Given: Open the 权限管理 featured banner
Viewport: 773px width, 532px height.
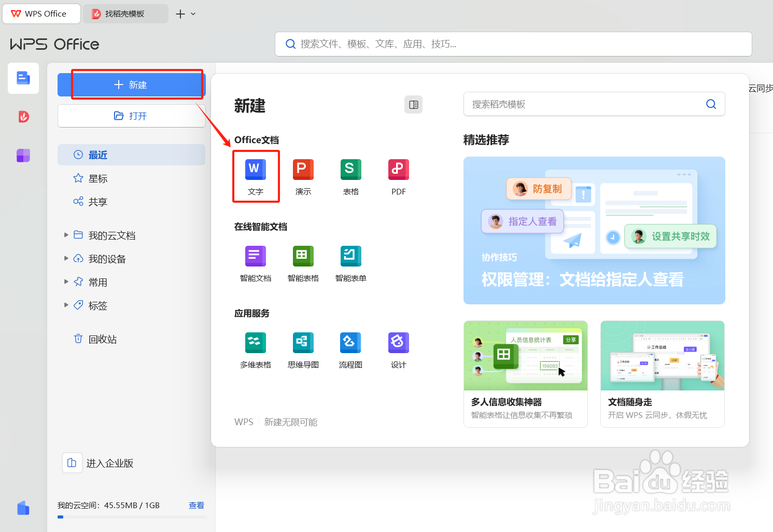Looking at the screenshot, I should pyautogui.click(x=594, y=231).
